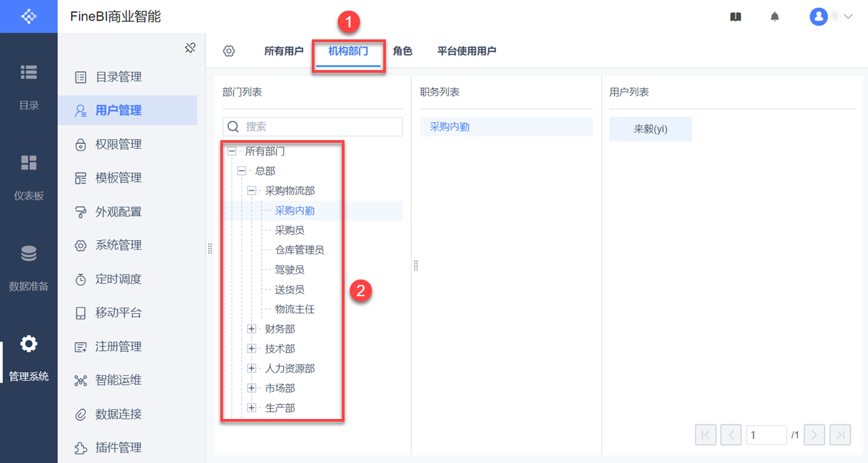This screenshot has height=463, width=868.
Task: Select 来毅(yi) in user list
Action: click(650, 129)
